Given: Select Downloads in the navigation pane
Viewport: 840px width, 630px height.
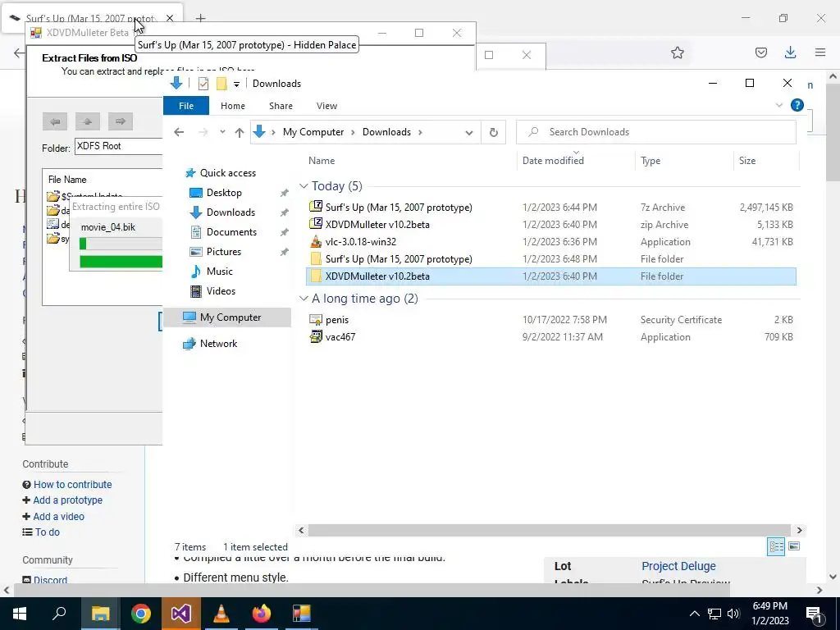Looking at the screenshot, I should click(x=231, y=212).
